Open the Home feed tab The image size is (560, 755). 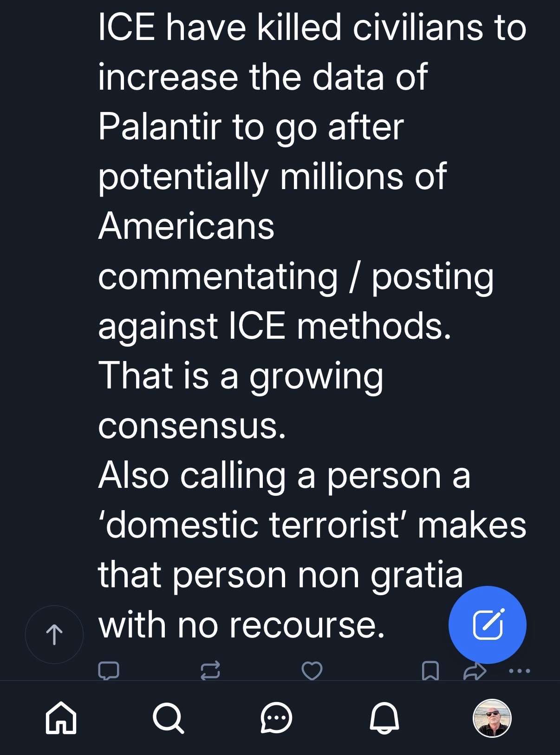(61, 718)
